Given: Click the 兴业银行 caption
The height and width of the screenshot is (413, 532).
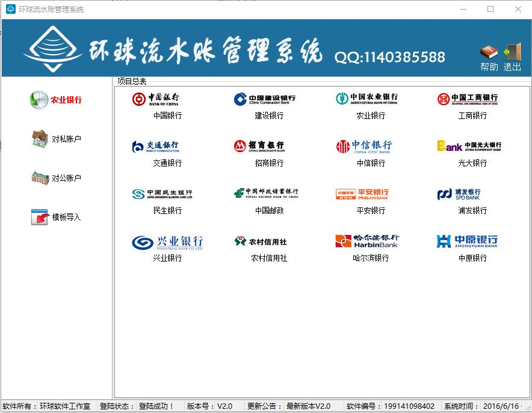Looking at the screenshot, I should [168, 258].
